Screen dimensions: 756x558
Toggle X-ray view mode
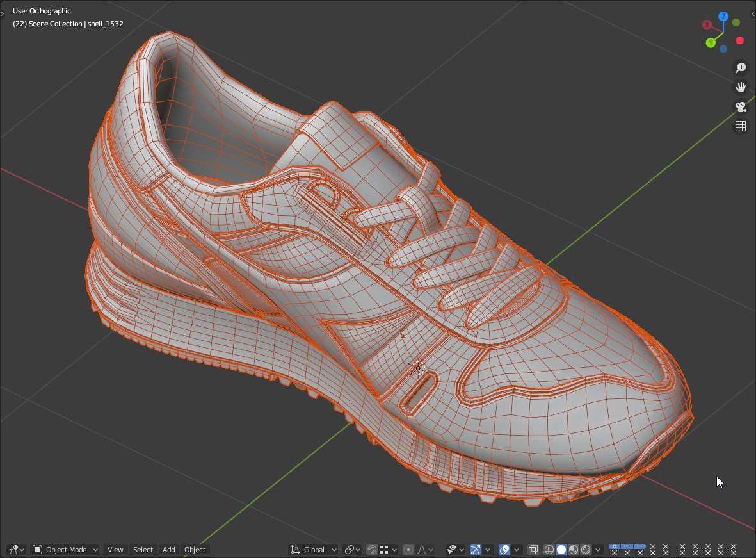(533, 550)
